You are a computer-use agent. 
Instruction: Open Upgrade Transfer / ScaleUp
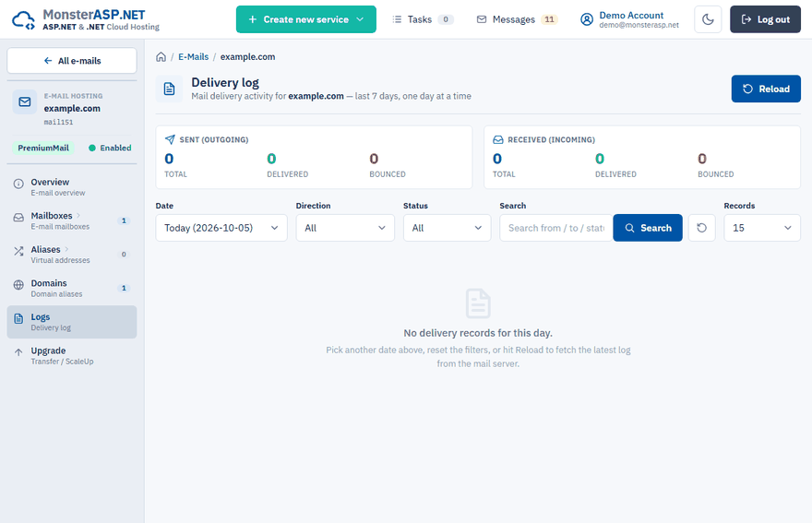pos(72,355)
